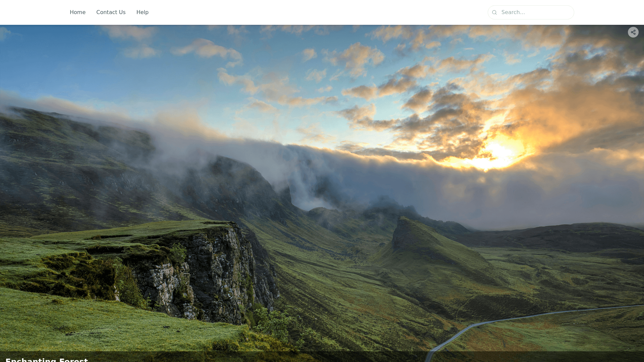
Task: Click the magnifying glass search icon
Action: tap(494, 12)
